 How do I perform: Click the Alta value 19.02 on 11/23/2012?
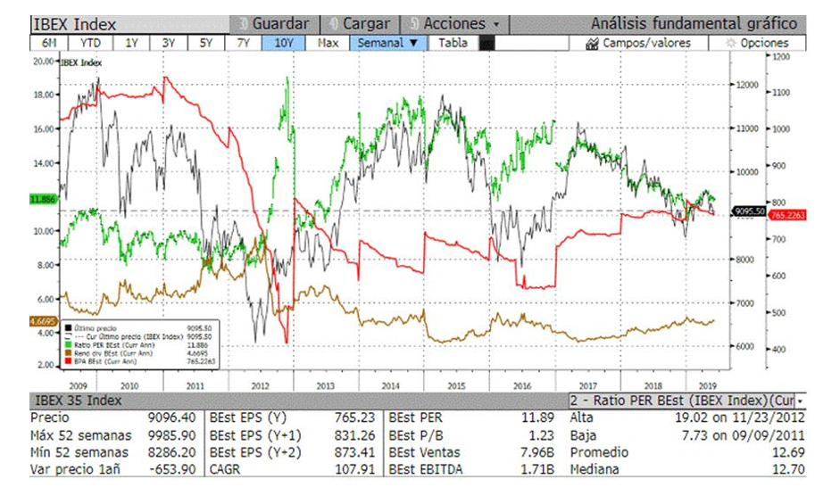[x=740, y=417]
